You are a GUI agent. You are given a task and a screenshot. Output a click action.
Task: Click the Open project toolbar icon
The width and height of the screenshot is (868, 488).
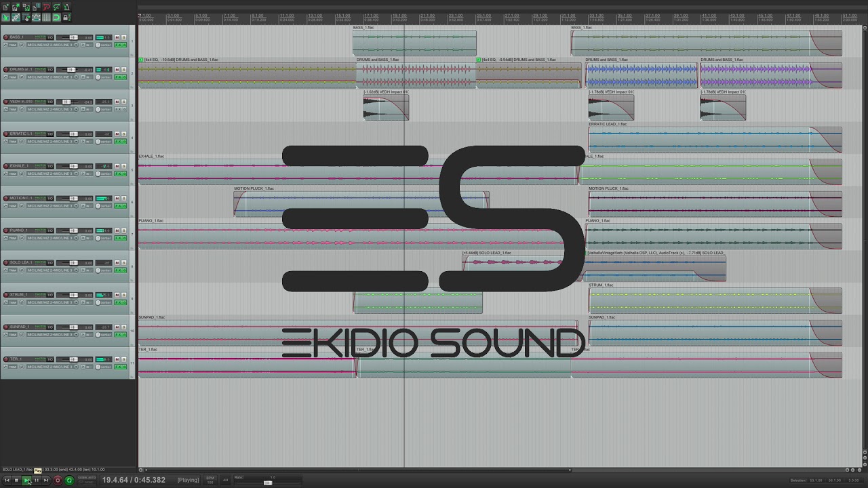[16, 7]
